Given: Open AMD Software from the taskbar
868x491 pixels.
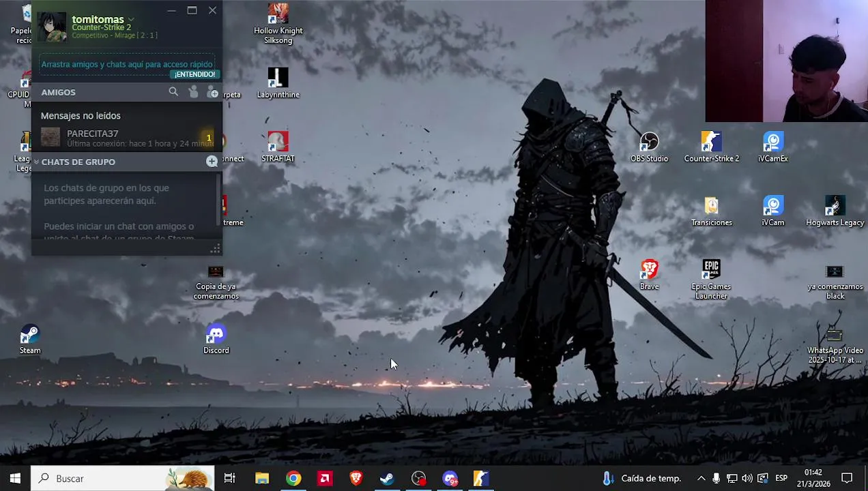Looking at the screenshot, I should (x=325, y=479).
